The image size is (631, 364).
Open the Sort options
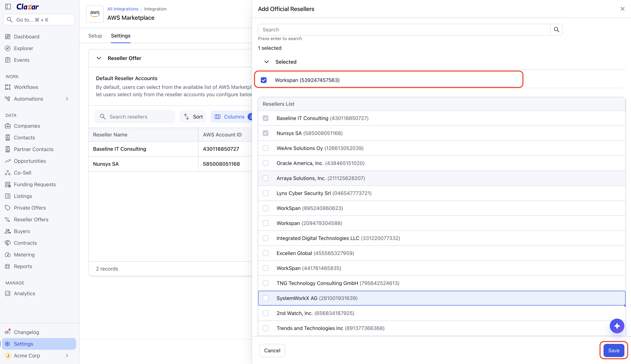point(193,117)
